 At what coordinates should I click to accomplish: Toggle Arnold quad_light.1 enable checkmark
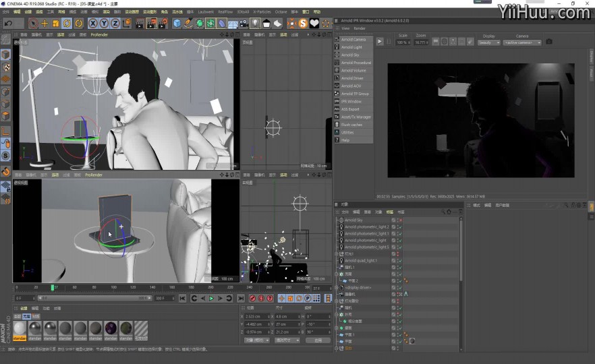pyautogui.click(x=400, y=260)
